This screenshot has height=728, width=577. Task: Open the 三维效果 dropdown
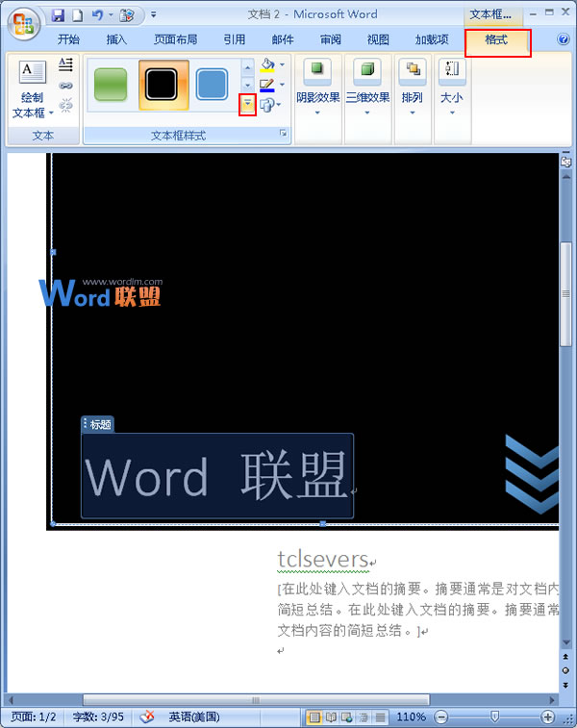(x=367, y=86)
